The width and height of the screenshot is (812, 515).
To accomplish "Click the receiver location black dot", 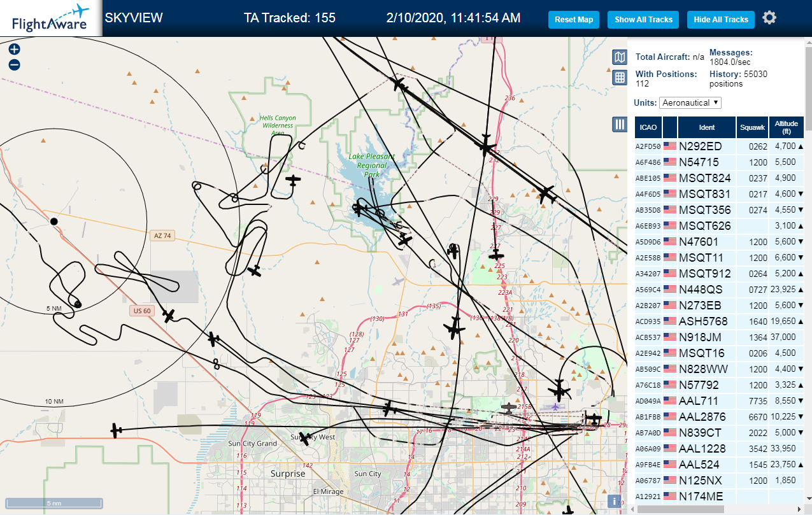I will 54,221.
